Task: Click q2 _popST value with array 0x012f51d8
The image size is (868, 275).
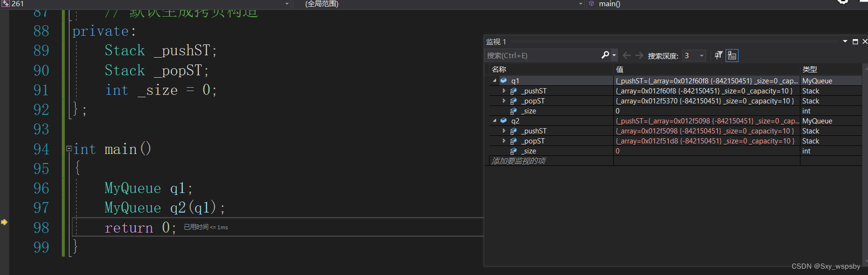Action: [707, 141]
